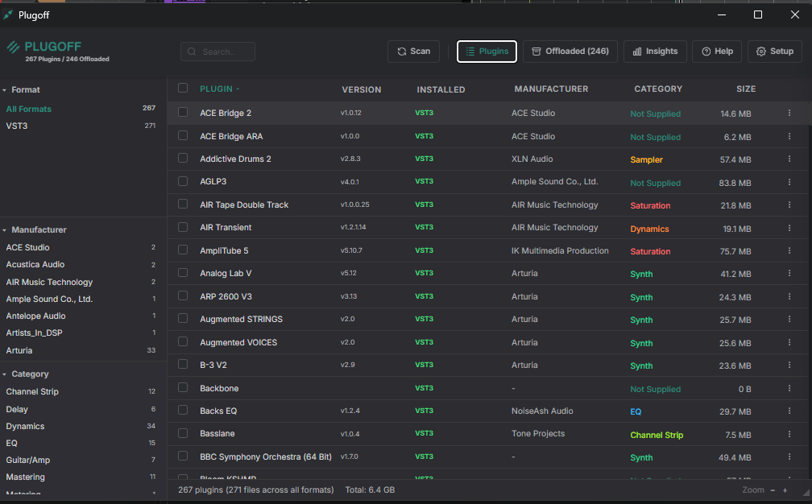
Task: Check the Addictive Drums 2 checkbox
Action: coord(183,159)
